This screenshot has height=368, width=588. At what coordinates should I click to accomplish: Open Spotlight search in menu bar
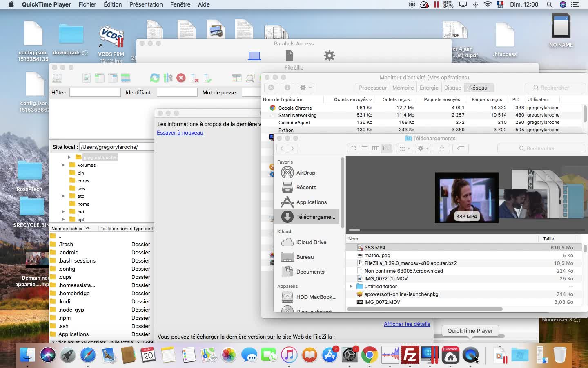(550, 4)
